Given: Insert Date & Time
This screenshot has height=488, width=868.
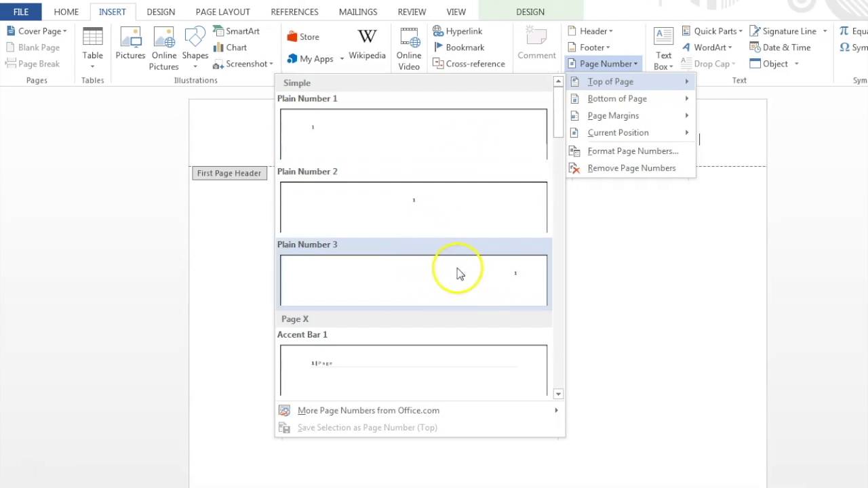Looking at the screenshot, I should pos(780,47).
